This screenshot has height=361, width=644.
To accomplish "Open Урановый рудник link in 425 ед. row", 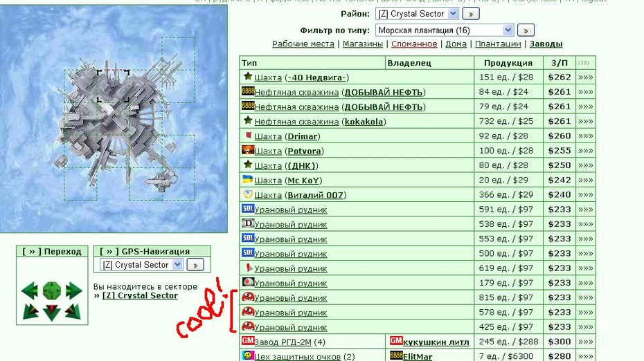I will point(291,327).
